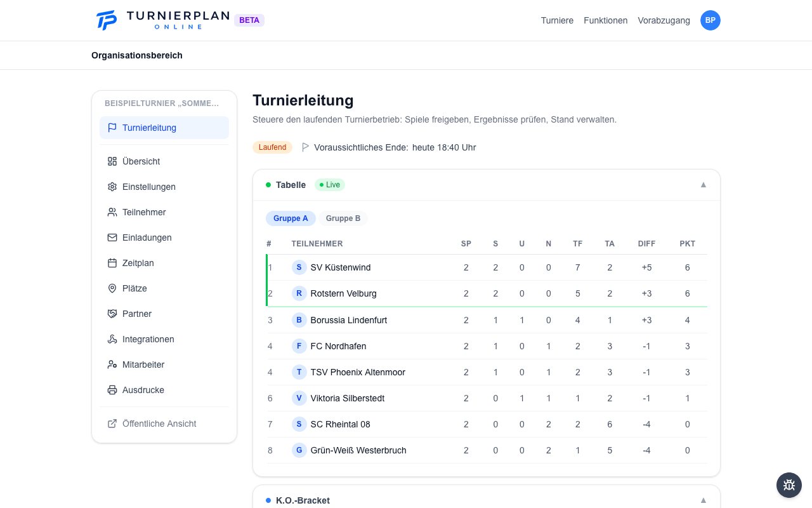Click the PKT column header

coord(688,244)
